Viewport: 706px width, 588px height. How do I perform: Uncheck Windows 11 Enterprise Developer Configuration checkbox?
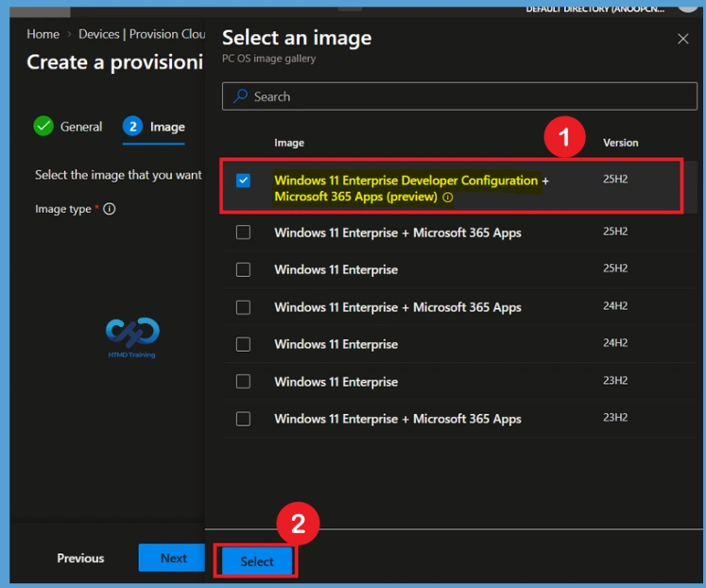pos(243,181)
